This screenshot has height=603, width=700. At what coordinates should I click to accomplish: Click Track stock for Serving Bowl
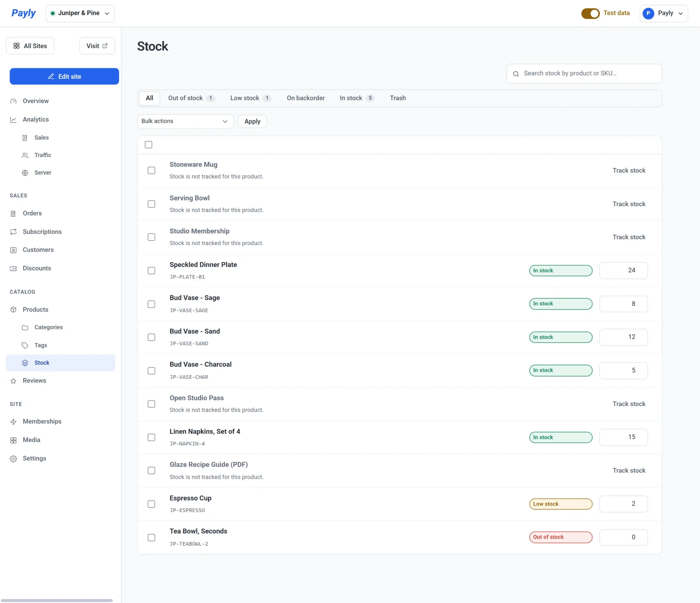629,204
